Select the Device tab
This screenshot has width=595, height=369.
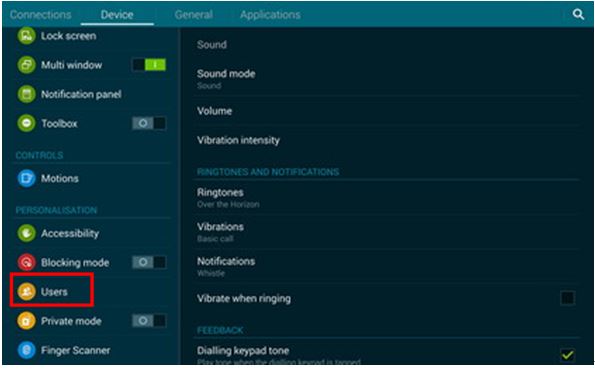coord(117,15)
